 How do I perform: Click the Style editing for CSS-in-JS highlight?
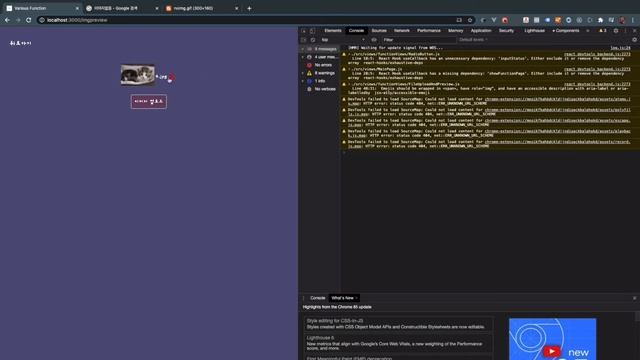pos(335,321)
